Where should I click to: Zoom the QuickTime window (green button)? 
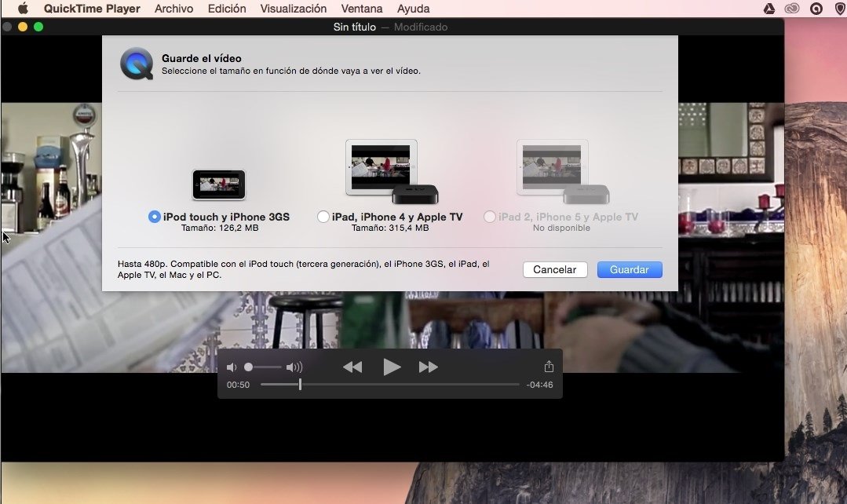pos(38,27)
